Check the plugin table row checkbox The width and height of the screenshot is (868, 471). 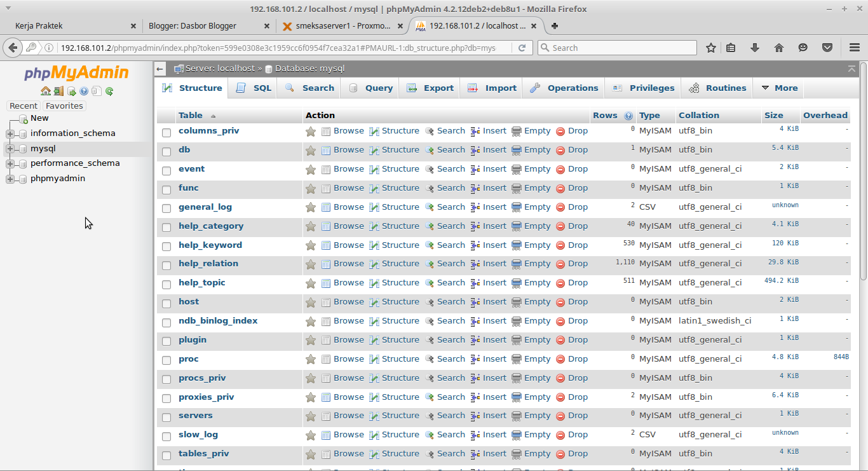tap(166, 341)
